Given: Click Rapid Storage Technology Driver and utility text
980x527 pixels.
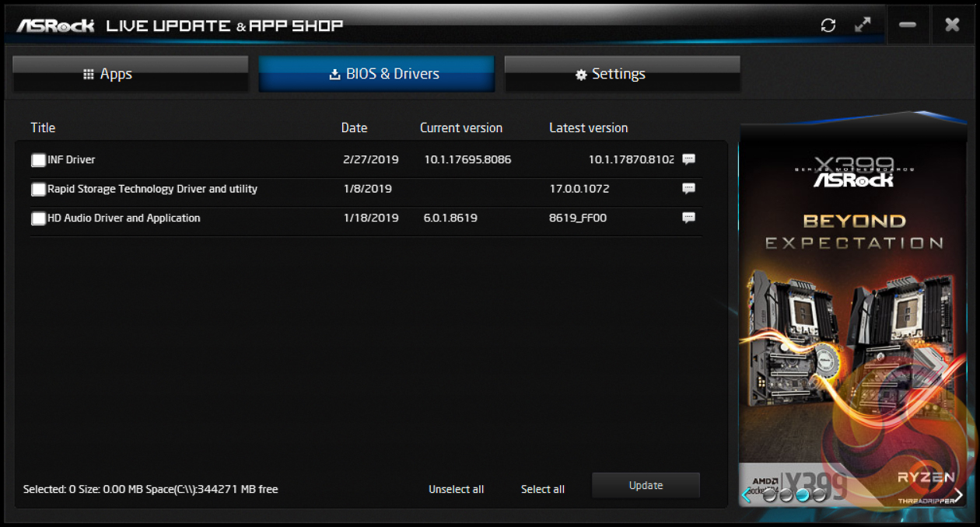Looking at the screenshot, I should (152, 189).
